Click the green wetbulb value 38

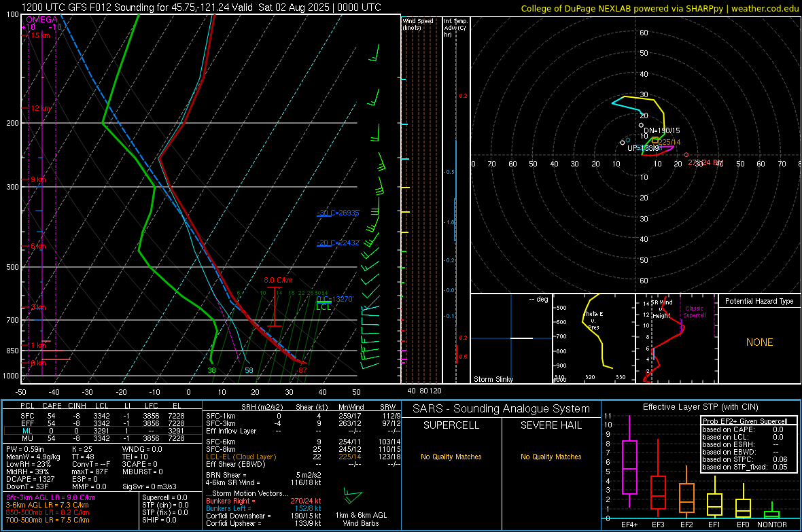point(212,370)
